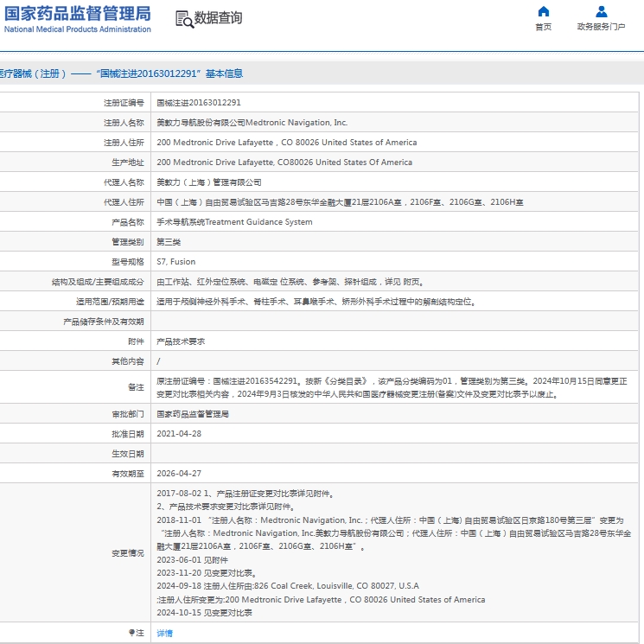Screen dimensions: 644x644
Task: Click 审批部门 value 国家药品监督管理局
Action: pyautogui.click(x=193, y=414)
